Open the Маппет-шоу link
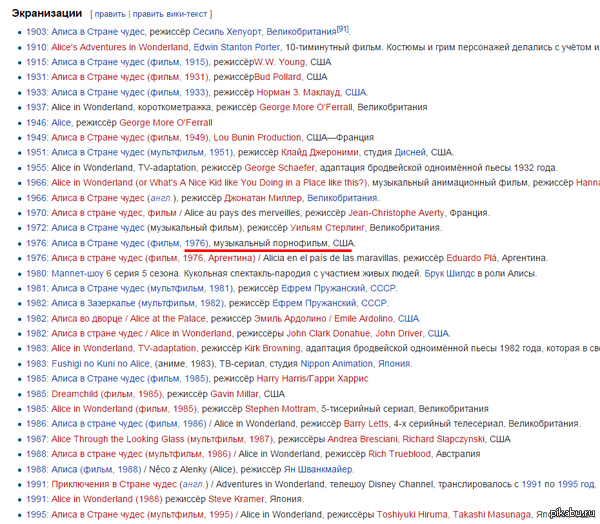Image resolution: width=600 pixels, height=524 pixels. click(77, 274)
